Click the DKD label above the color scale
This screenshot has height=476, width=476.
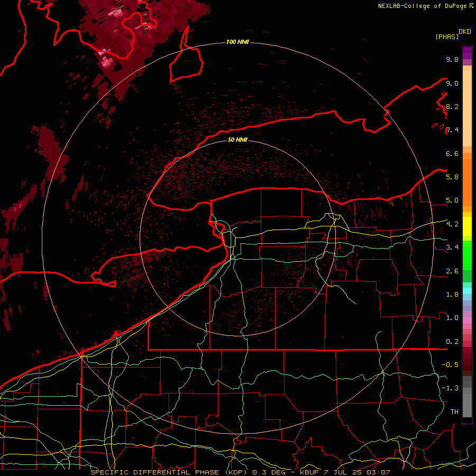tap(465, 32)
